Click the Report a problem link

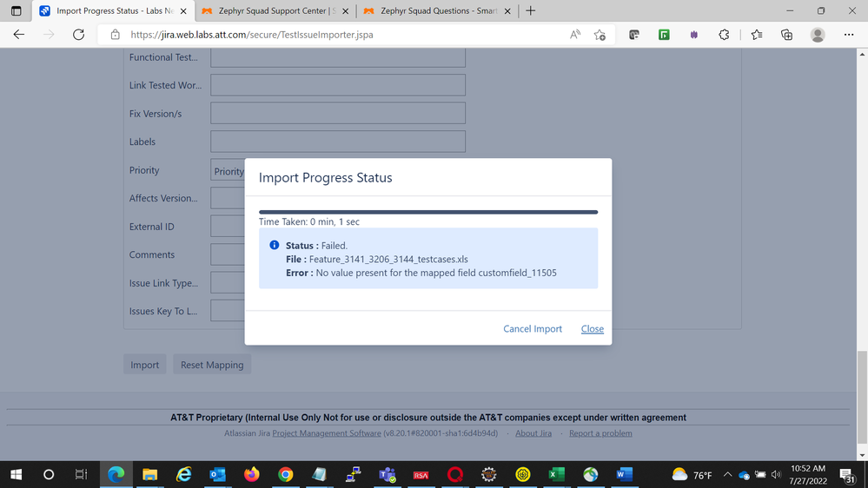click(600, 433)
